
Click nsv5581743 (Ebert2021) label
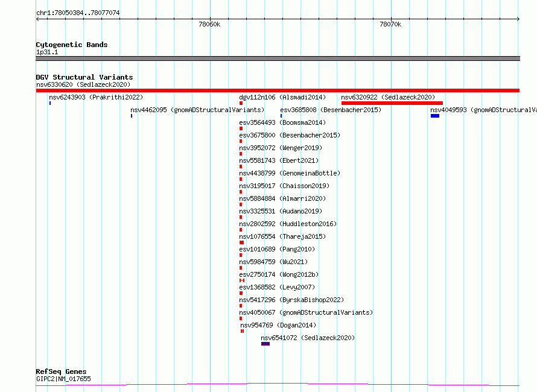click(279, 160)
